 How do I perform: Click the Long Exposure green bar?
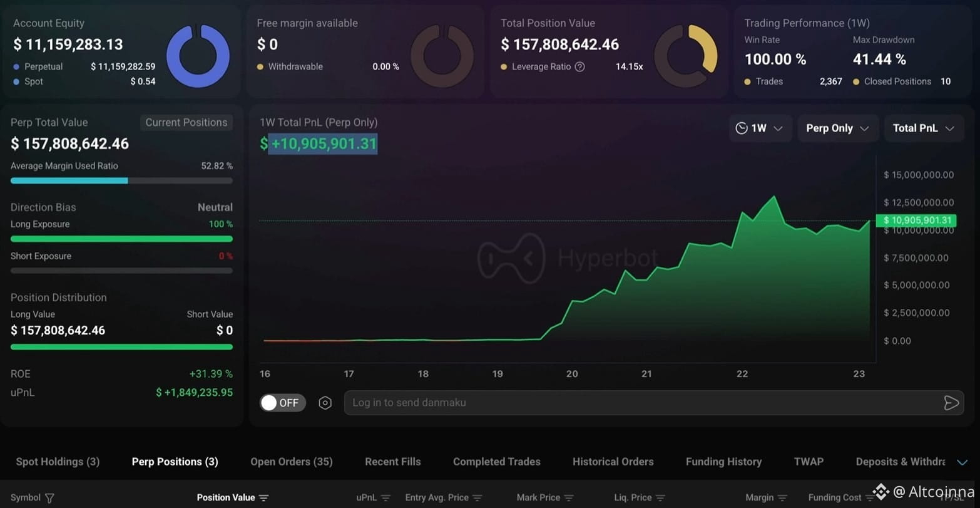coord(121,239)
